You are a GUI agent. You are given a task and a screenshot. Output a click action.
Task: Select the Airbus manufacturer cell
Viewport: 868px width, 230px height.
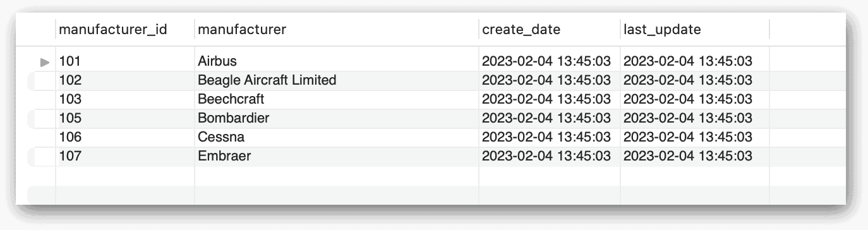[336, 61]
